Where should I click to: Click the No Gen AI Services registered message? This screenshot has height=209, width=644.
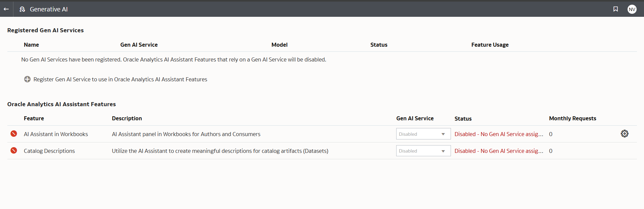pos(174,59)
